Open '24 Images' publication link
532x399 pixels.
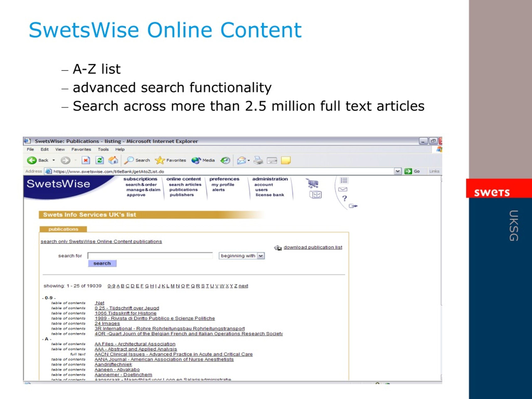point(107,324)
